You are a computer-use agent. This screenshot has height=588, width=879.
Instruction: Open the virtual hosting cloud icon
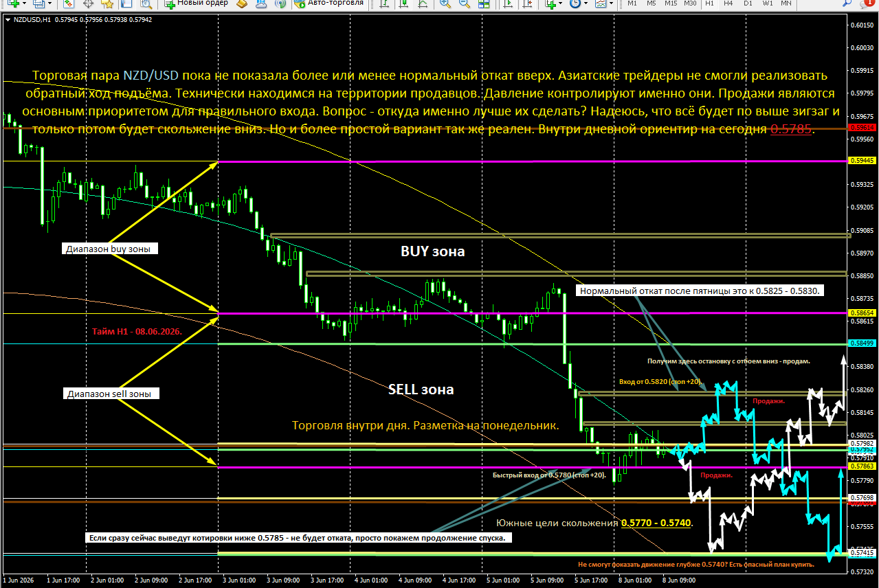tap(261, 3)
